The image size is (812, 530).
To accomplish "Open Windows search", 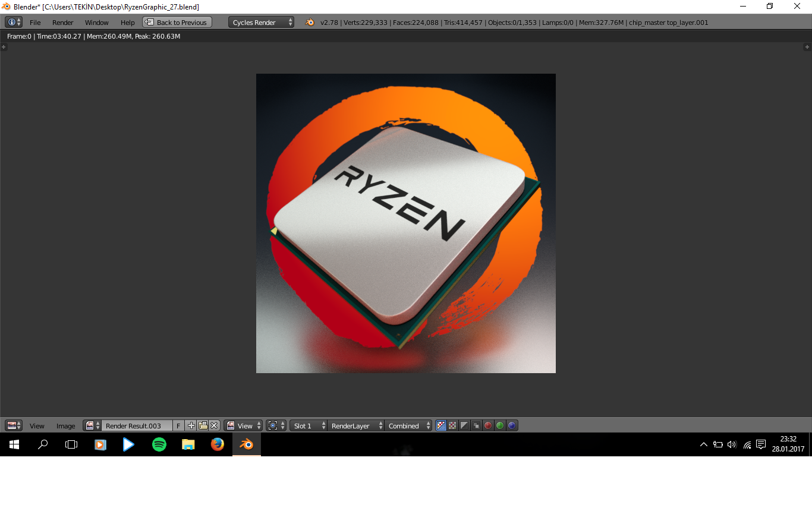I will (x=43, y=444).
